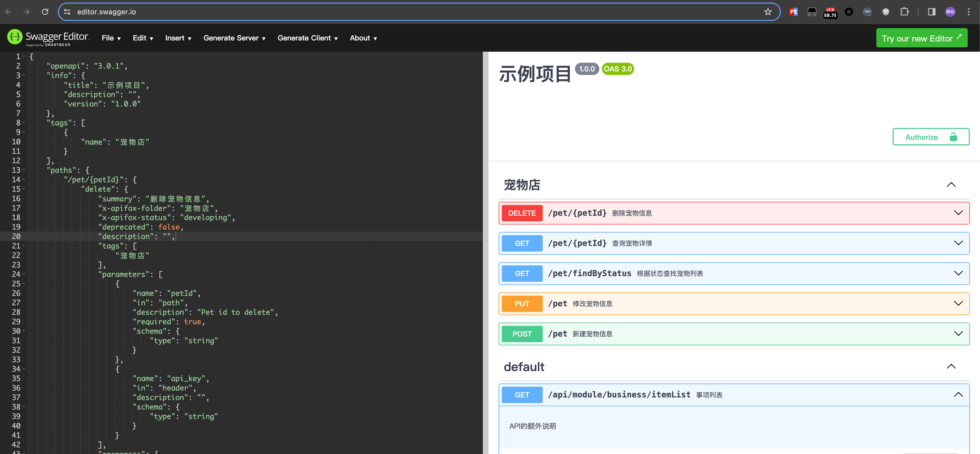
Task: Click Try our new Editor button
Action: point(921,38)
